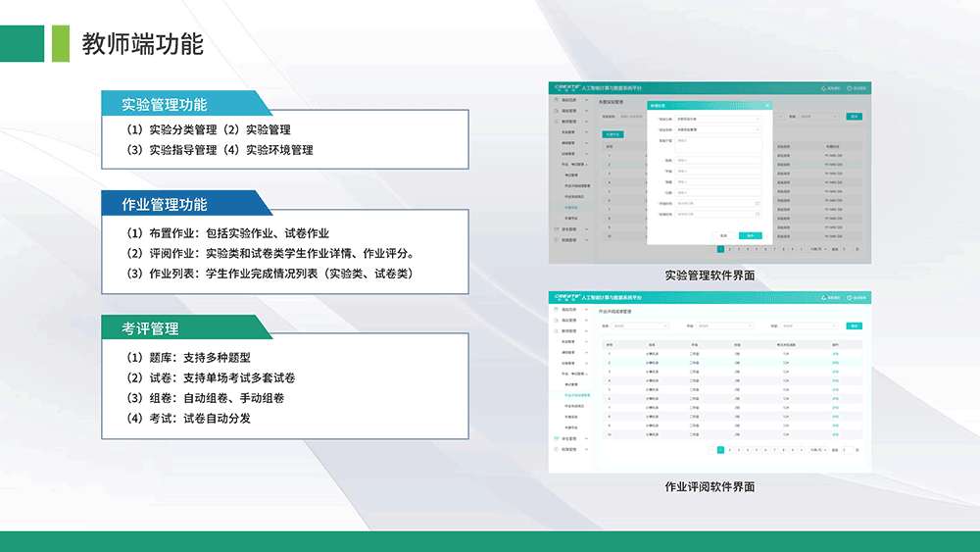This screenshot has height=552, width=980.
Task: Click the teal search button in 实验管理 screenshot
Action: point(855,117)
